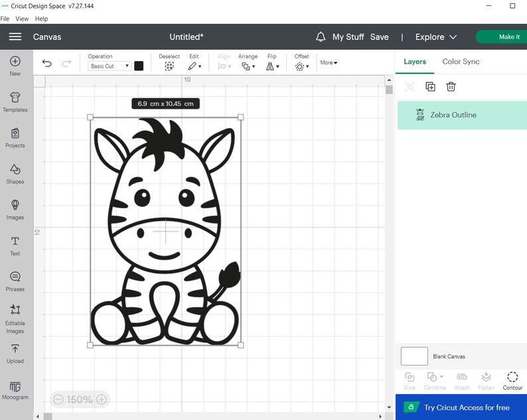This screenshot has width=527, height=420.
Task: Click the New project icon
Action: (x=15, y=62)
